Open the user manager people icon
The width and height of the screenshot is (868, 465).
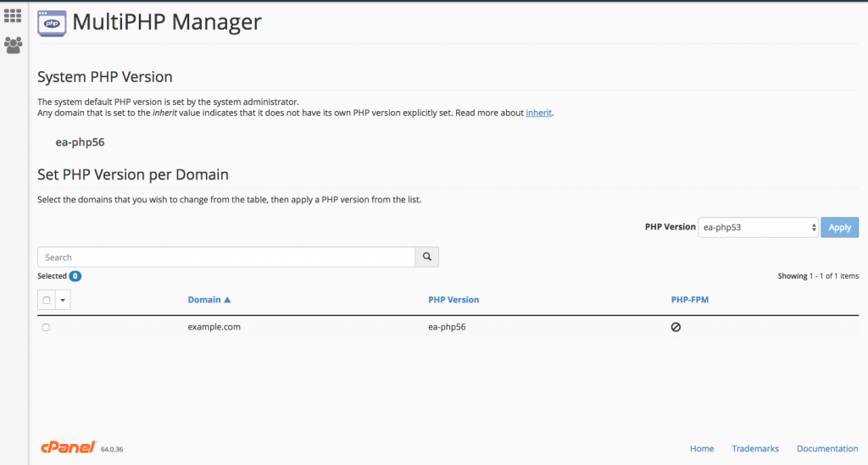click(14, 45)
